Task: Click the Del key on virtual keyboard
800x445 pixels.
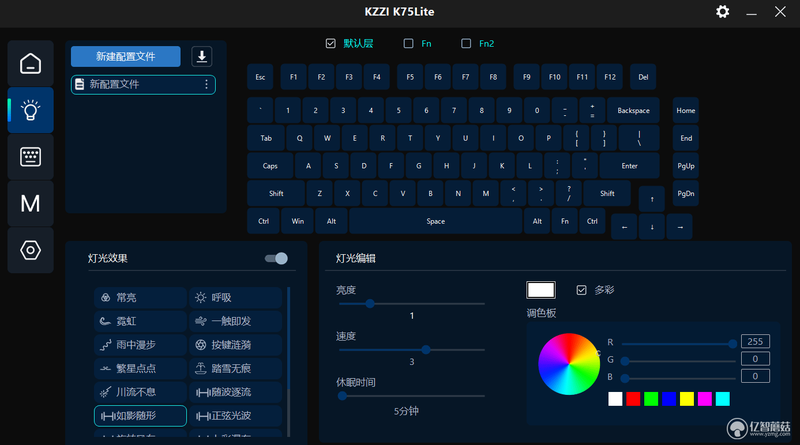Action: 643,77
